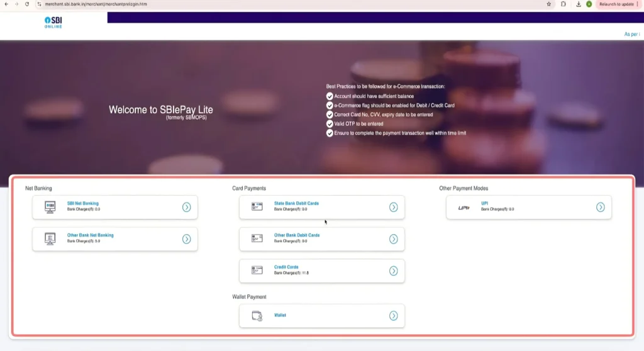This screenshot has height=351, width=644.
Task: Click the Other Bank Debit Cards card icon
Action: [257, 238]
